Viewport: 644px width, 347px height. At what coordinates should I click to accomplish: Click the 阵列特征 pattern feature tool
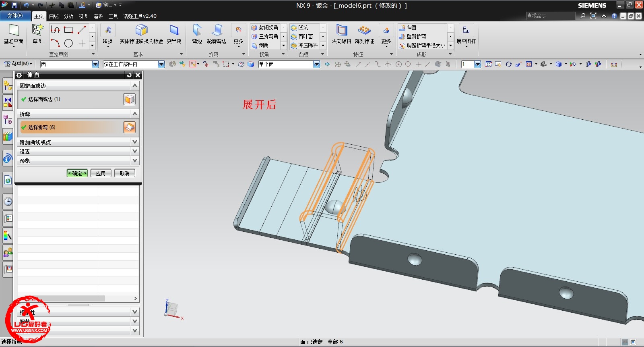coord(364,35)
